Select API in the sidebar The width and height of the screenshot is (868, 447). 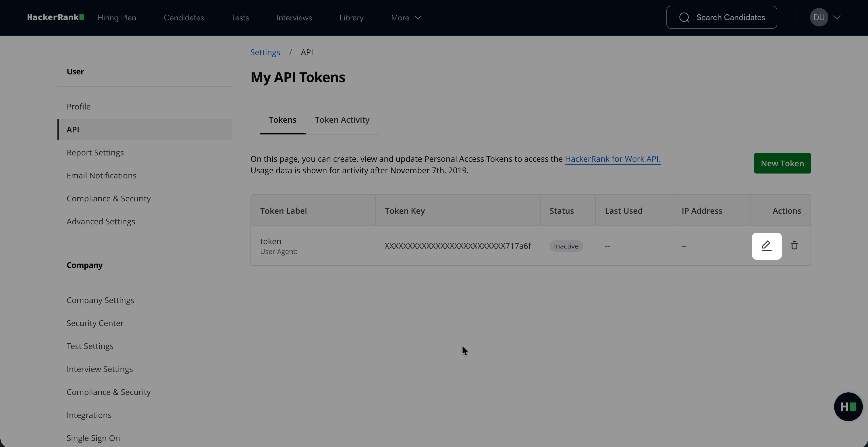144,129
